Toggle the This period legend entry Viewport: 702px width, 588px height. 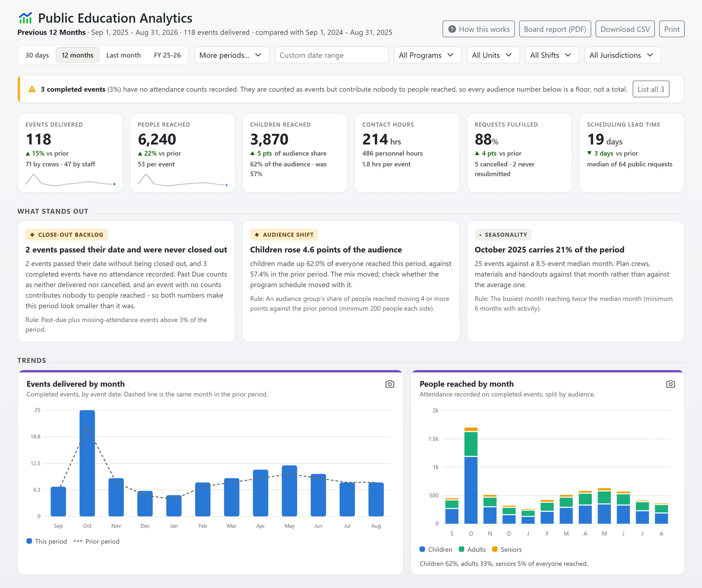point(47,542)
